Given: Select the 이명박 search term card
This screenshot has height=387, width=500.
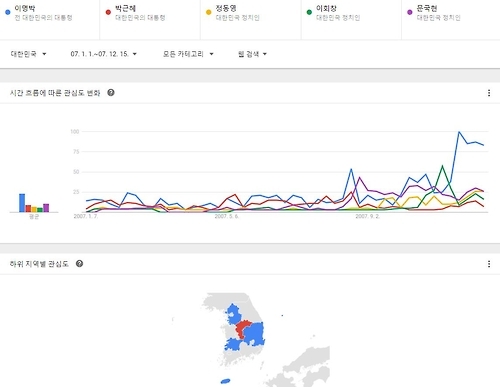Looking at the screenshot, I should click(x=50, y=19).
